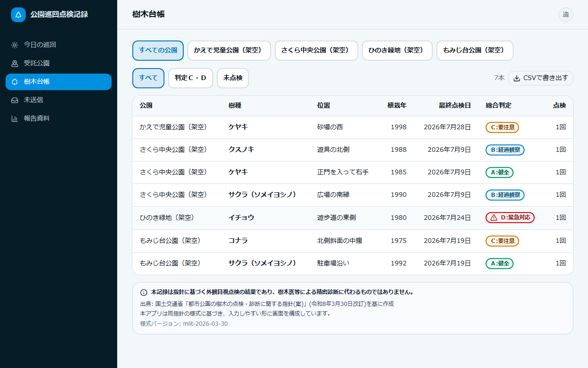Open the サクラ row at 広場の南縁
The image size is (588, 368).
pyautogui.click(x=353, y=195)
